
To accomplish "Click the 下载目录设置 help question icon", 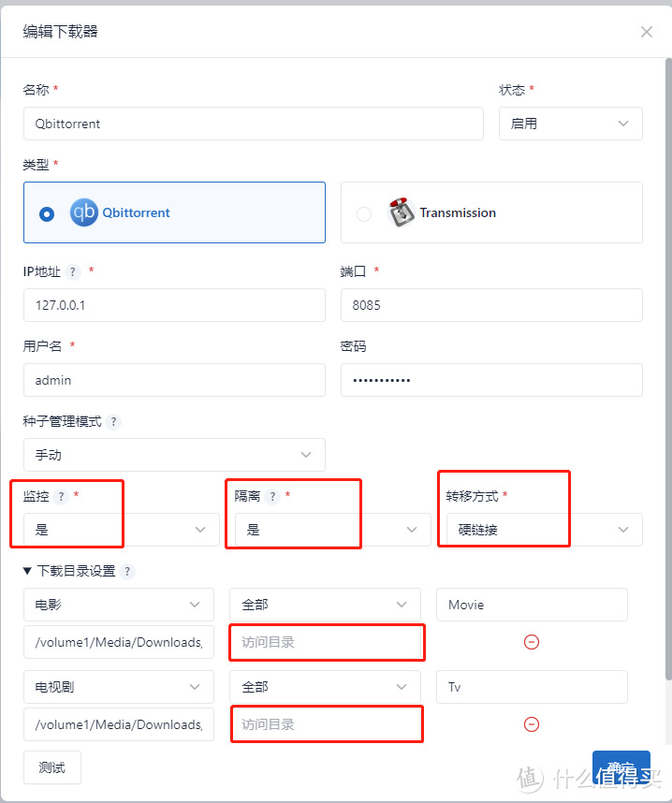I will point(127,571).
